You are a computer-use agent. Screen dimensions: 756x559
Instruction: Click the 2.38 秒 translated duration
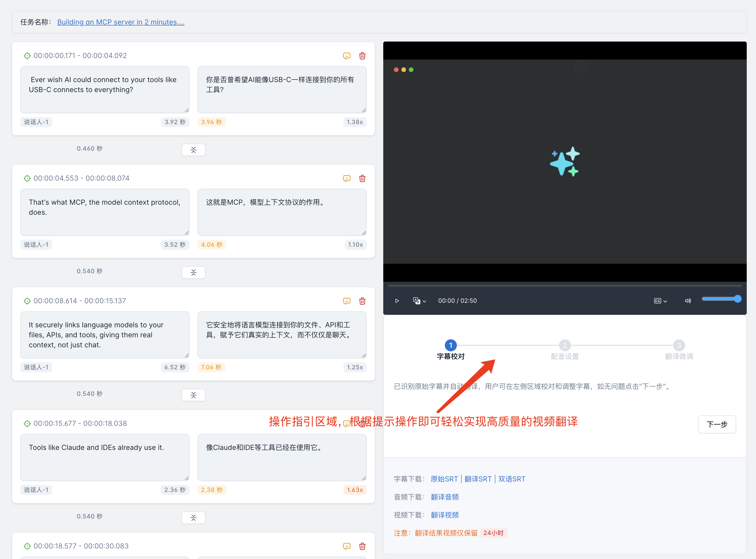212,490
